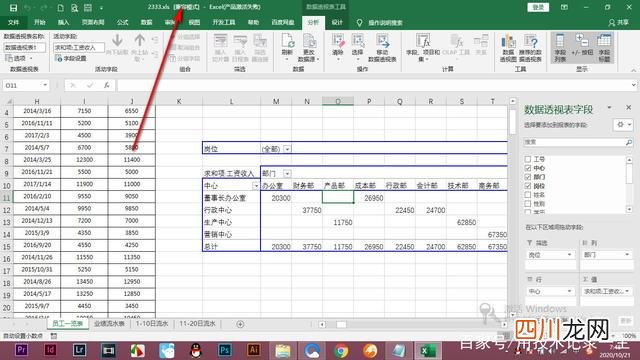
Task: Toggle the Field Headers (字段标题) display
Action: pos(604,47)
